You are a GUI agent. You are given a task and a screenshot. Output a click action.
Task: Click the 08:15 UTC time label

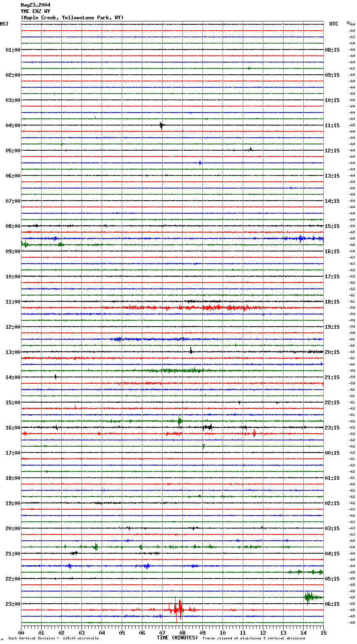(332, 50)
